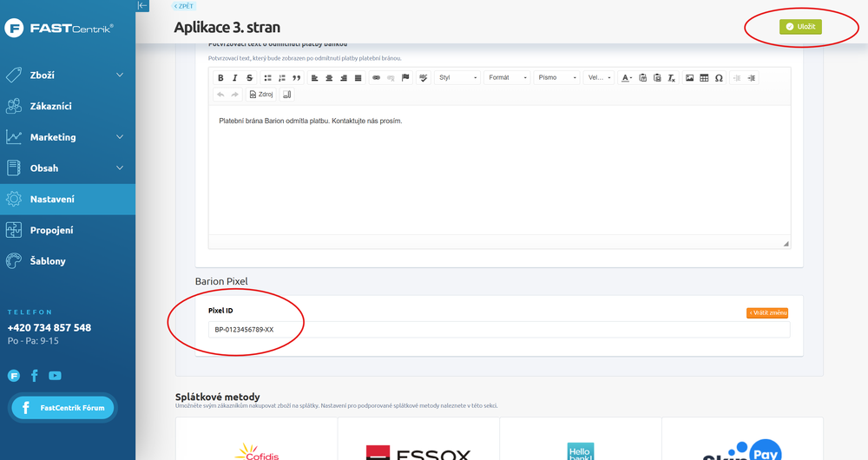868x460 pixels.
Task: Insert an image into the editor
Action: [690, 78]
